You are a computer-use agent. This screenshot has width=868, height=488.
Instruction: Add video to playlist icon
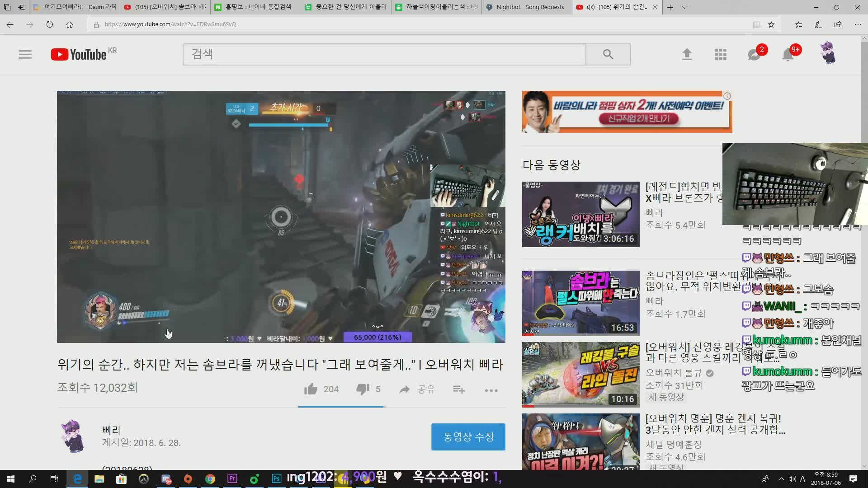[x=459, y=389]
